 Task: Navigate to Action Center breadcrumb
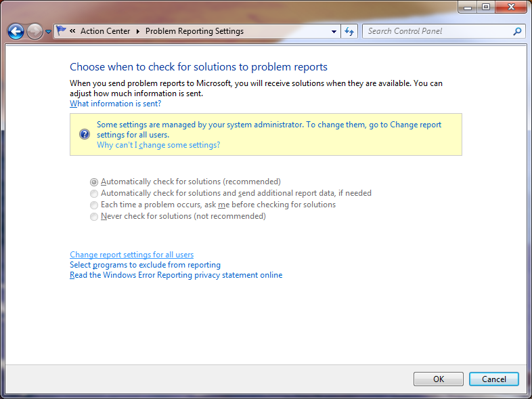[x=105, y=31]
